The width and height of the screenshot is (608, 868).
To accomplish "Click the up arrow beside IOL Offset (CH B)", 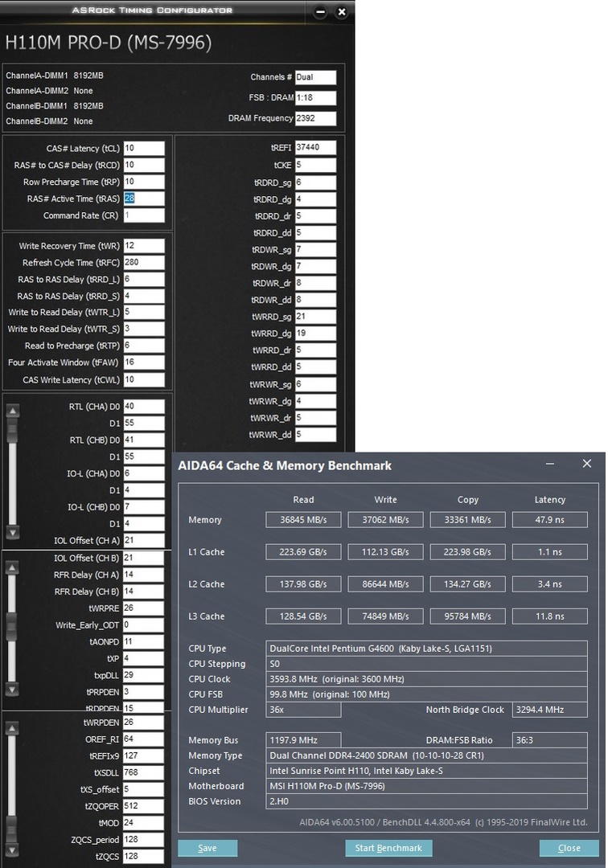I will click(x=13, y=567).
